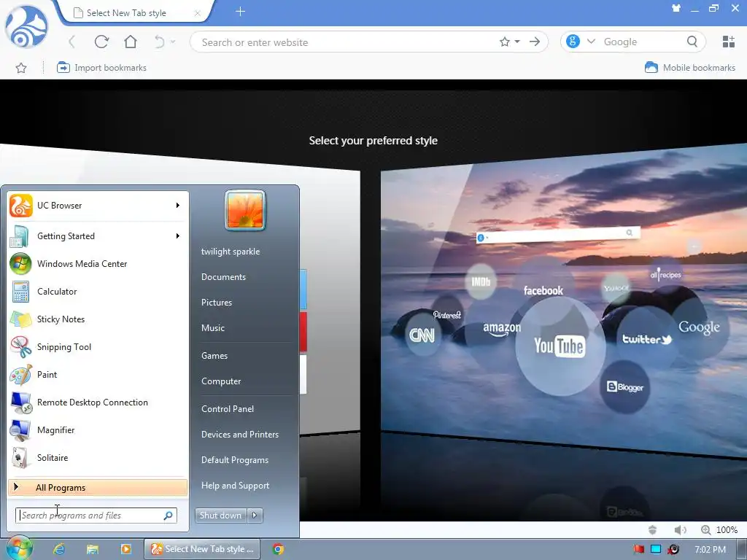Open the undo history dropdown arrow

coord(173,42)
